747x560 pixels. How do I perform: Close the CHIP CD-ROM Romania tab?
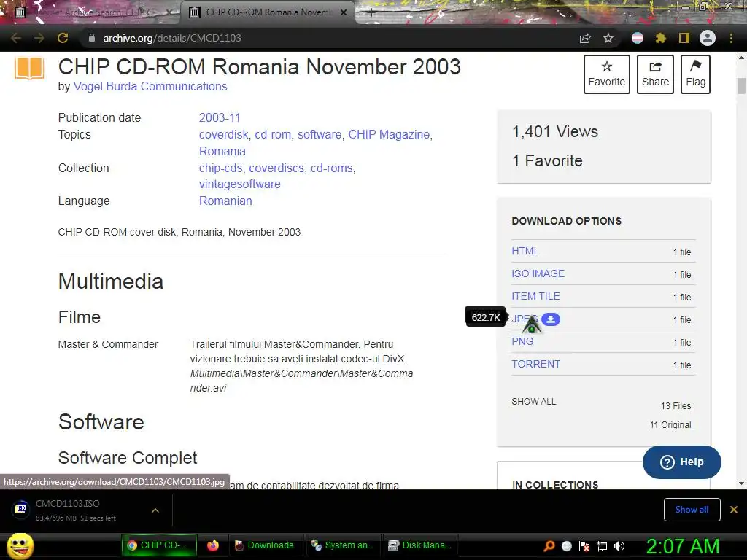pyautogui.click(x=344, y=13)
